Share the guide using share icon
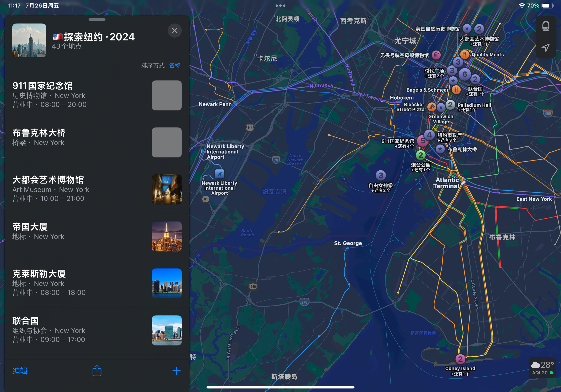Viewport: 561px width, 392px height. tap(97, 371)
